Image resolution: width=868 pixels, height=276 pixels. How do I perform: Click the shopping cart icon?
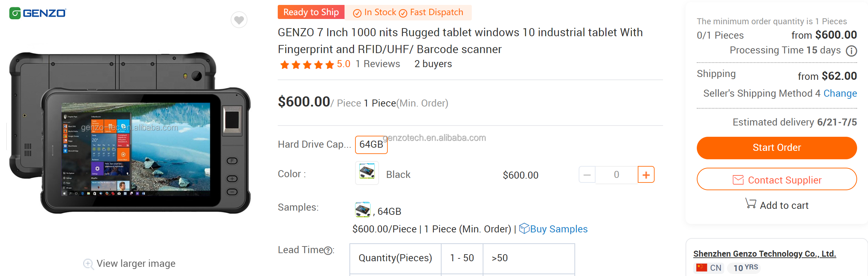pos(751,204)
